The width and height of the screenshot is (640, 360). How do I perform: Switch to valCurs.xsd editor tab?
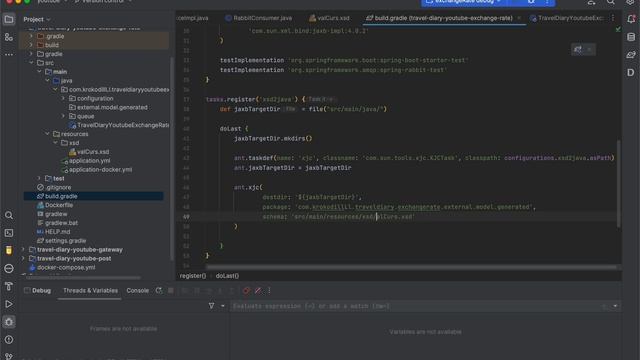[329, 18]
